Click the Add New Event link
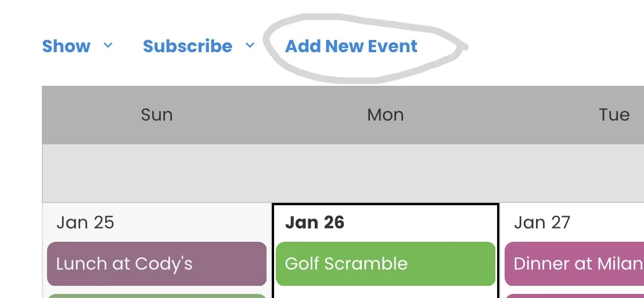The width and height of the screenshot is (644, 298). point(351,46)
